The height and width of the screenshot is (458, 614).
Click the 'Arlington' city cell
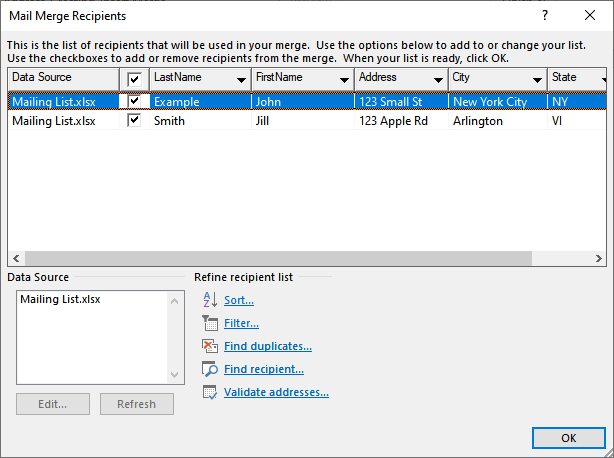pos(498,121)
